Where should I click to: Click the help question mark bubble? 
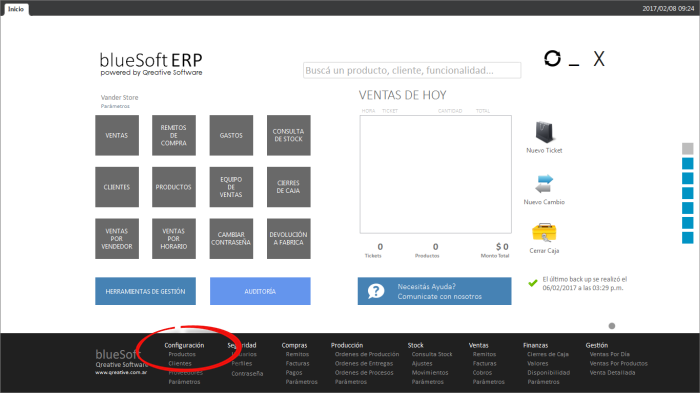[376, 291]
